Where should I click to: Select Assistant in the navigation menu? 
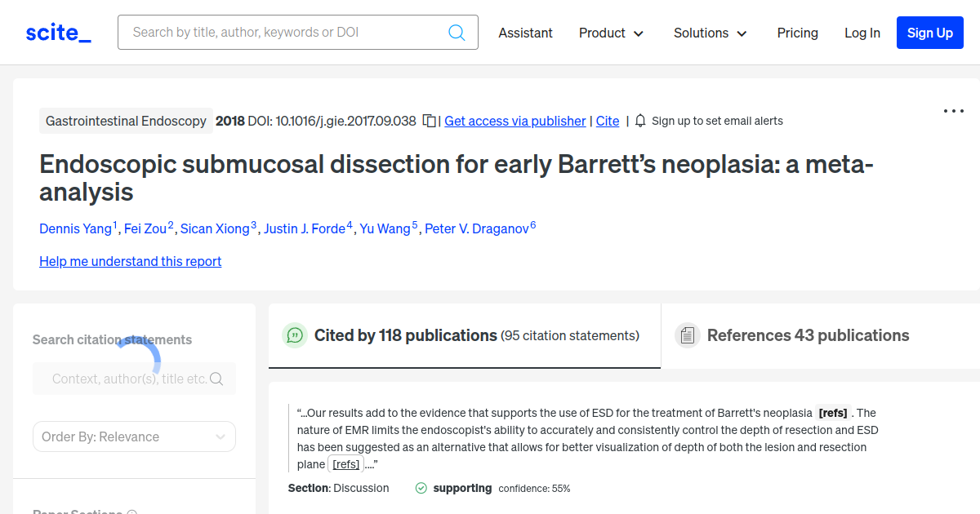coord(525,33)
